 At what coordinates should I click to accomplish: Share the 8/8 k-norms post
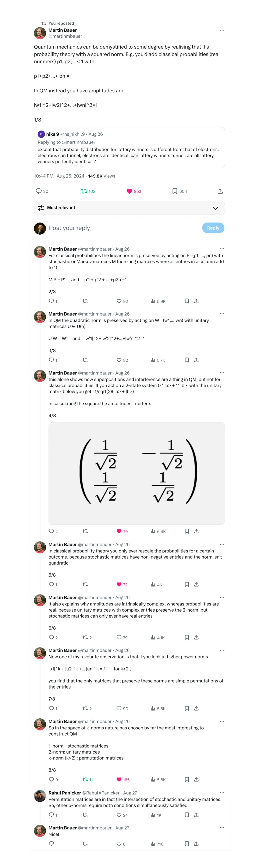click(x=196, y=779)
